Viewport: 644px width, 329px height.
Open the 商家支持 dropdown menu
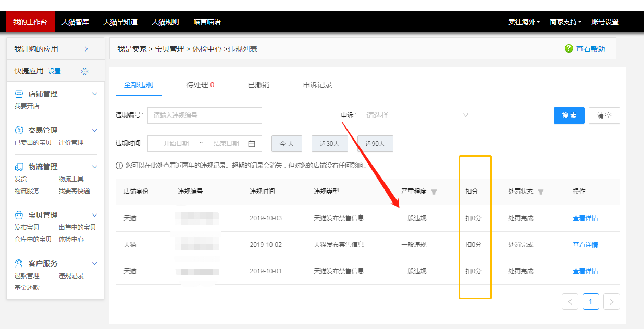coord(566,22)
